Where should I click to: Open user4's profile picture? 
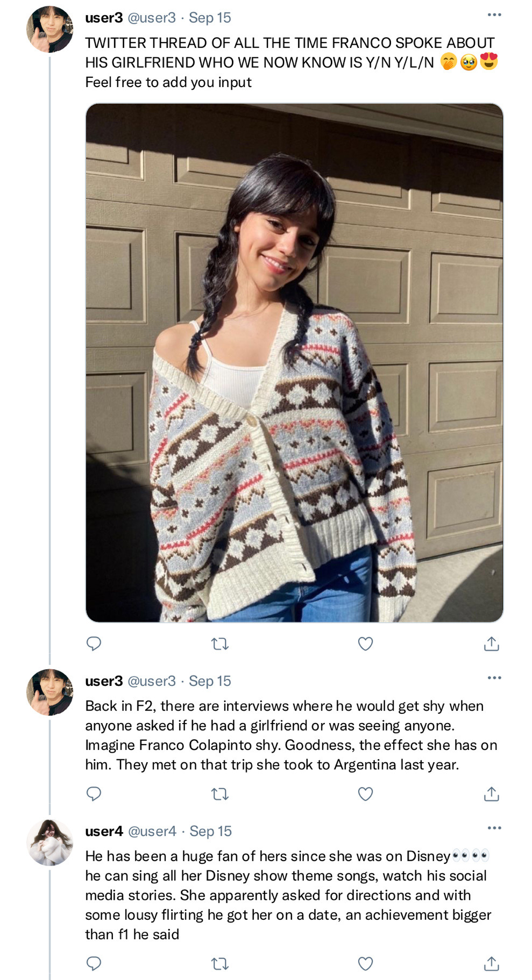coord(49,842)
